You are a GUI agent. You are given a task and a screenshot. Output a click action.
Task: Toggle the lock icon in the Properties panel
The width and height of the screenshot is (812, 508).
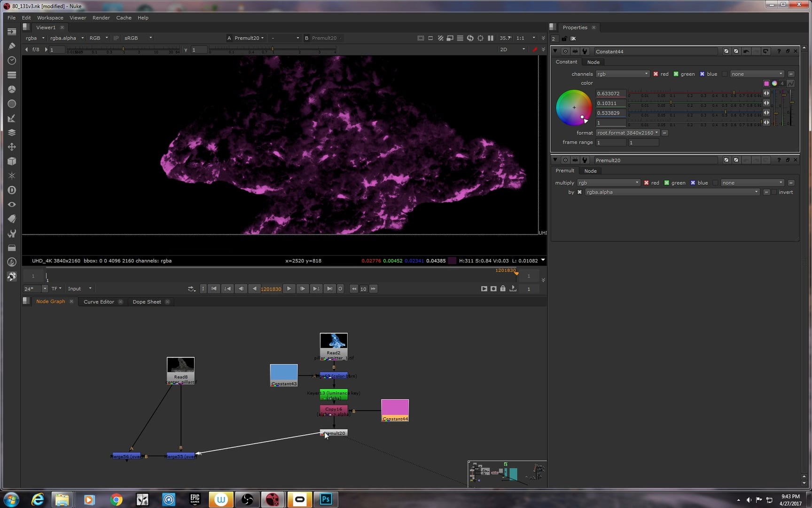(x=564, y=39)
